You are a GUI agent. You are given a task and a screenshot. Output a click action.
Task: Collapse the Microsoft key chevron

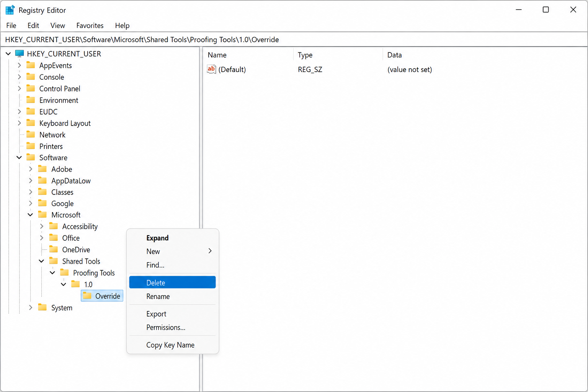point(30,215)
